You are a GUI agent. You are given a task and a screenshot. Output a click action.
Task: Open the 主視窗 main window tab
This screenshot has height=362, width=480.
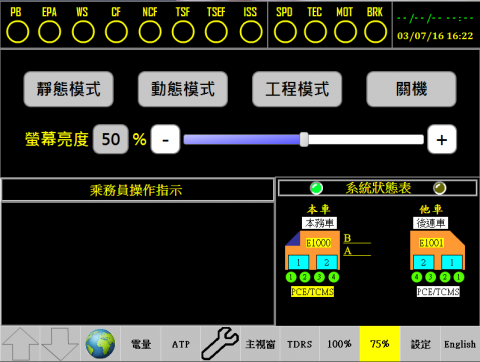[260, 344]
